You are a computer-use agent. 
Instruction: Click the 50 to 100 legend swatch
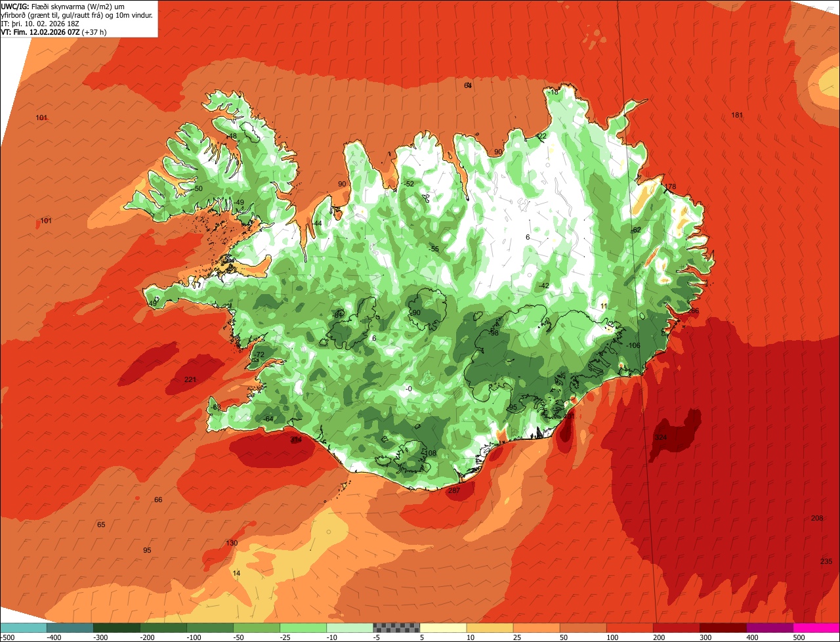[x=583, y=628]
